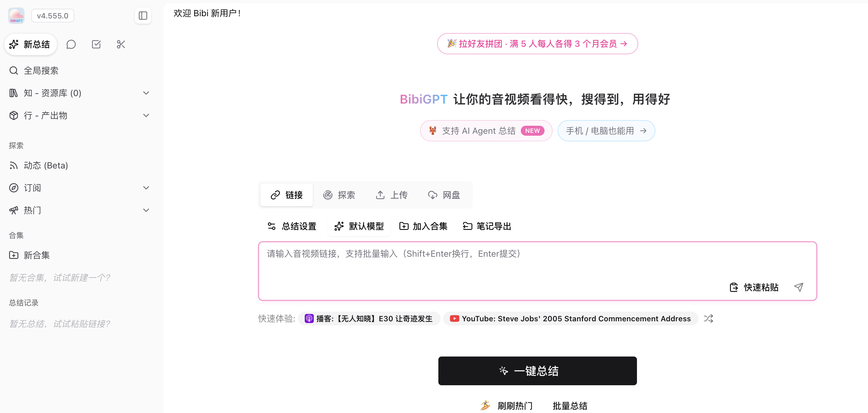Try the 播客 无人知晓 E30 sample
The image size is (868, 413).
pyautogui.click(x=369, y=318)
